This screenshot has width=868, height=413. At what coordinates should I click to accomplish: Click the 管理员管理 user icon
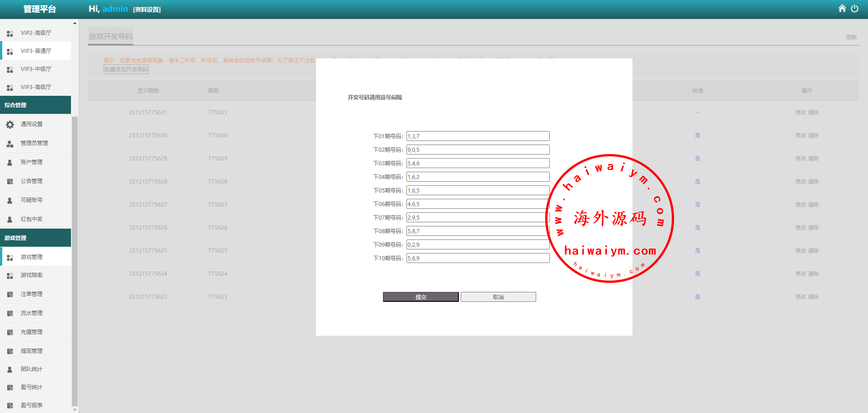pos(10,144)
